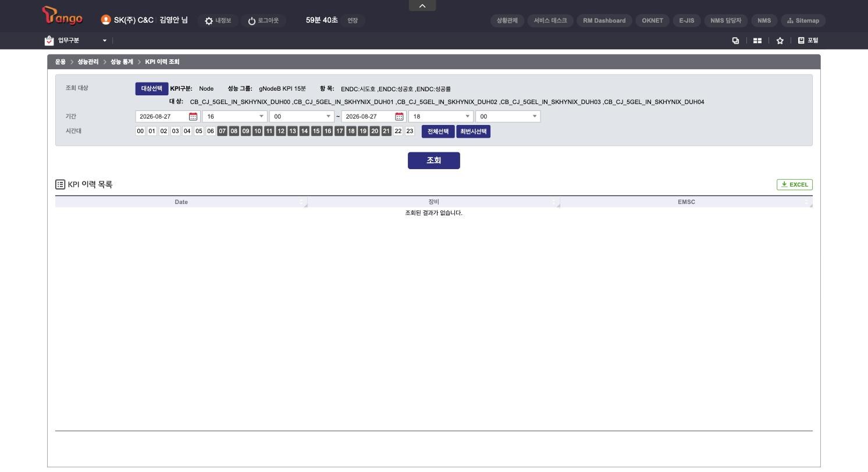
Task: Open the Sitemap
Action: pyautogui.click(x=803, y=20)
